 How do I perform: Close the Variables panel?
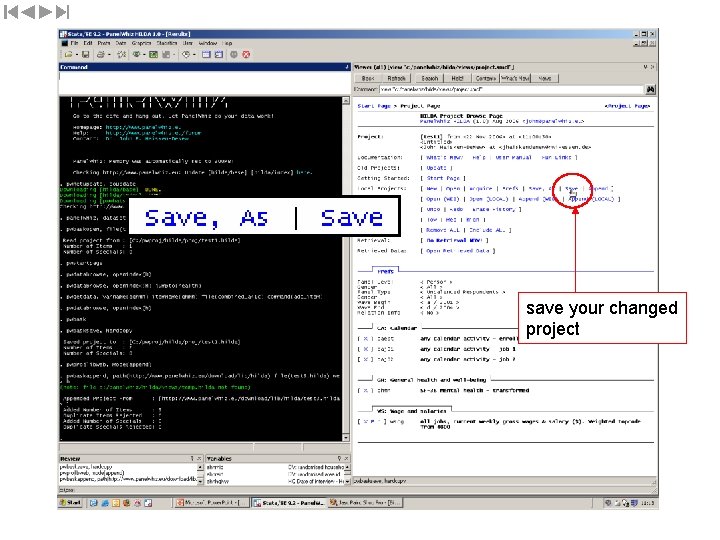coord(346,458)
